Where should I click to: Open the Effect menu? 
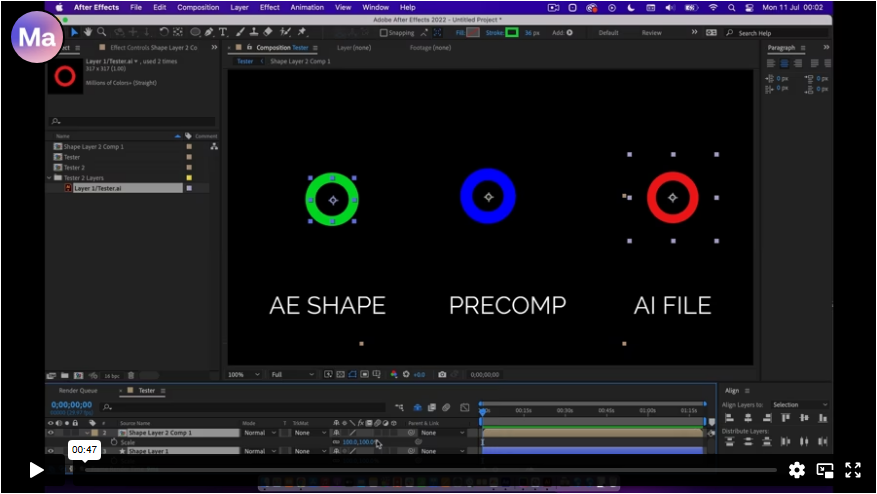270,7
